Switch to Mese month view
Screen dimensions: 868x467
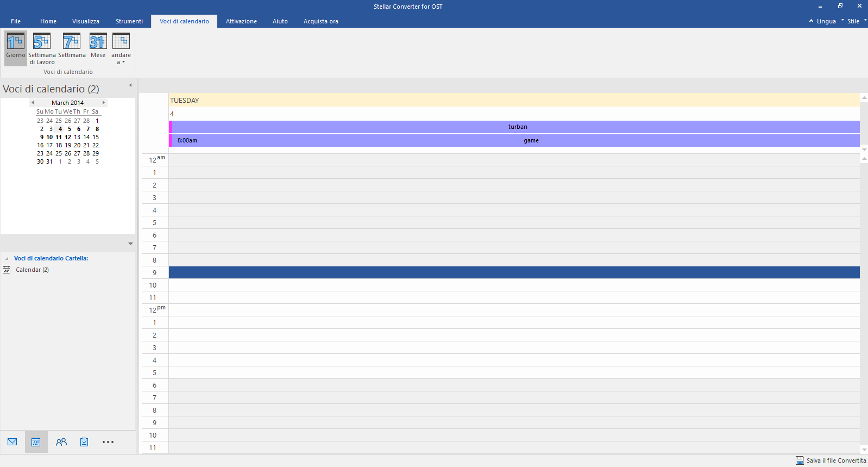[x=98, y=46]
